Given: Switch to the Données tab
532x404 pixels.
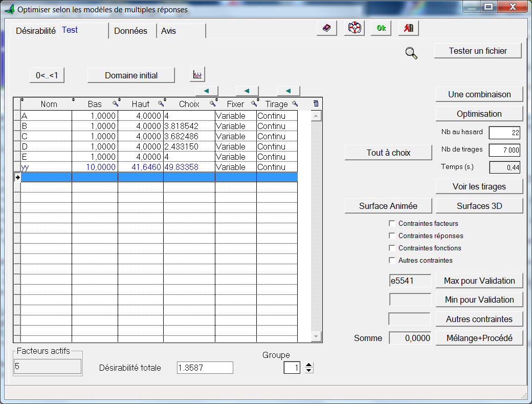Looking at the screenshot, I should coord(131,31).
